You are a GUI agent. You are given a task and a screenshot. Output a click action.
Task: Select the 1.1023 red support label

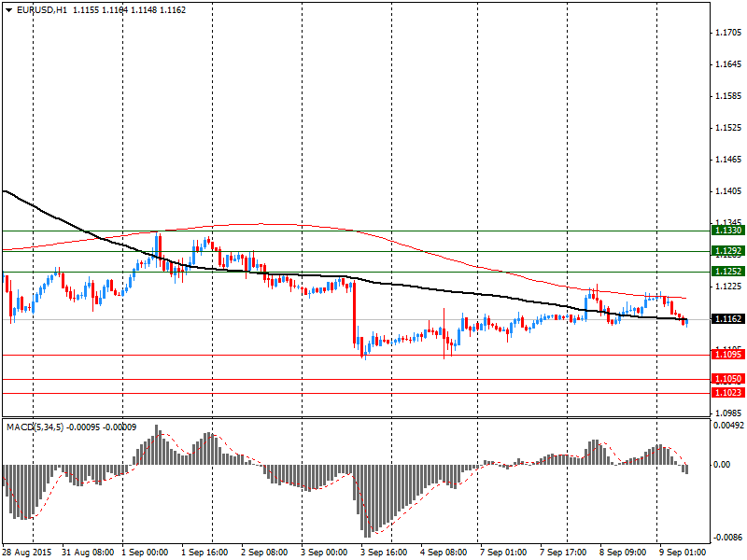coord(728,392)
